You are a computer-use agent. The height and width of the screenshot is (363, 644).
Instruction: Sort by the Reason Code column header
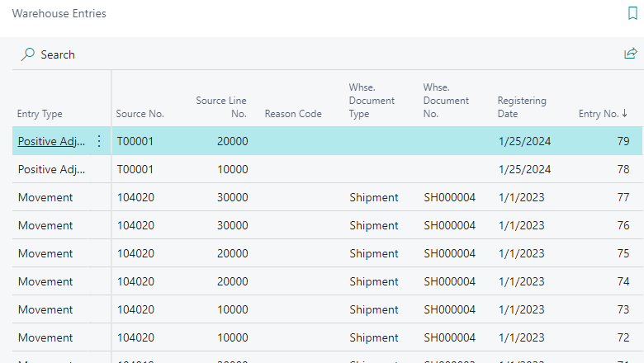pyautogui.click(x=293, y=114)
